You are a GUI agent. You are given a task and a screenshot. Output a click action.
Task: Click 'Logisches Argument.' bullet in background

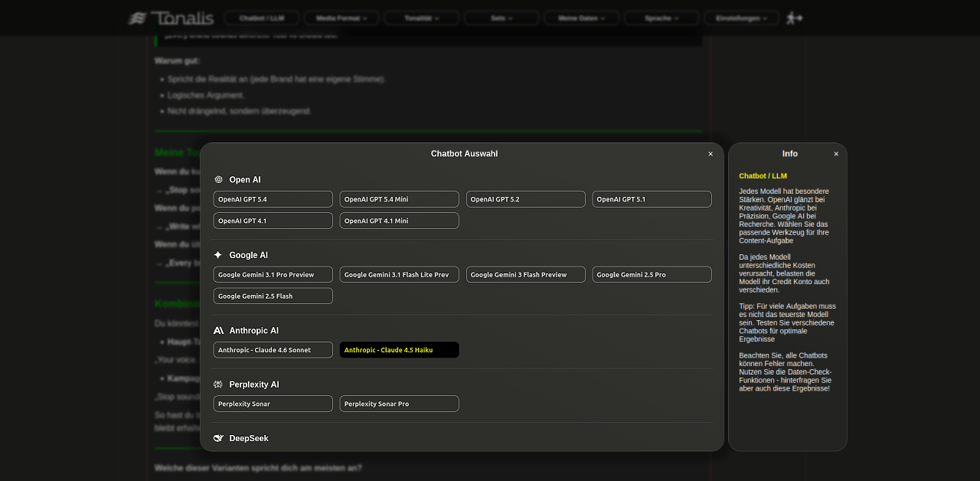click(206, 95)
